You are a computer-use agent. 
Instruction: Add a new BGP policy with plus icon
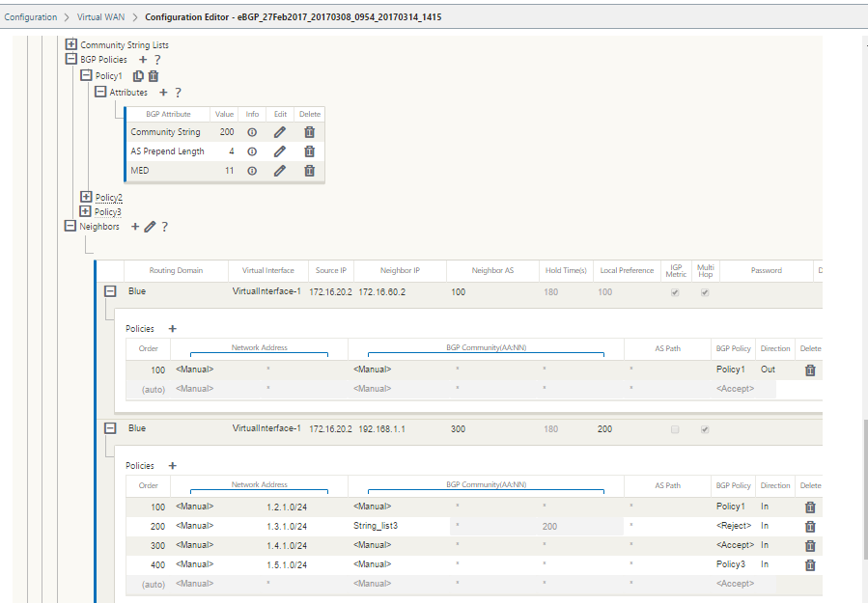coord(143,60)
